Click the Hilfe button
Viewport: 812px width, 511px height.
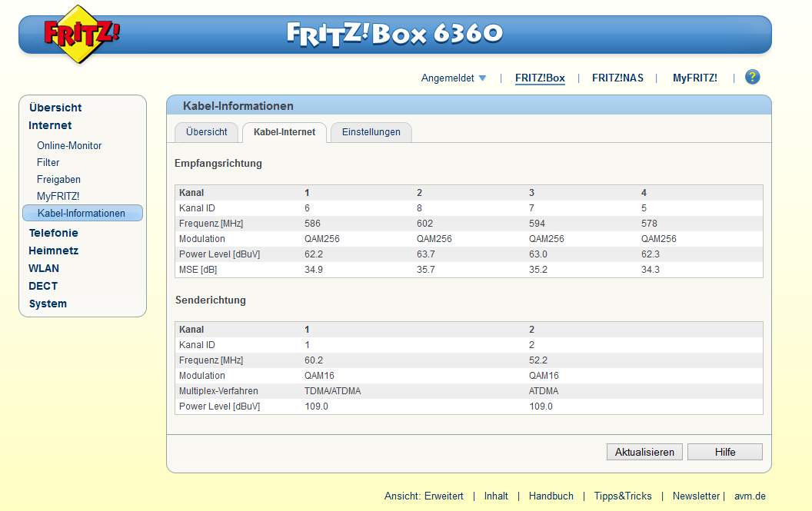725,452
